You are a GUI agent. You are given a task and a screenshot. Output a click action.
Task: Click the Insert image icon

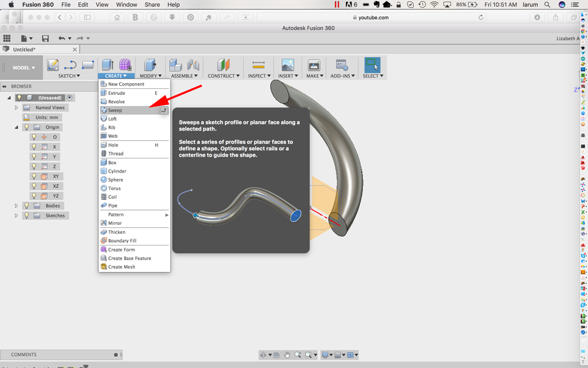(288, 65)
